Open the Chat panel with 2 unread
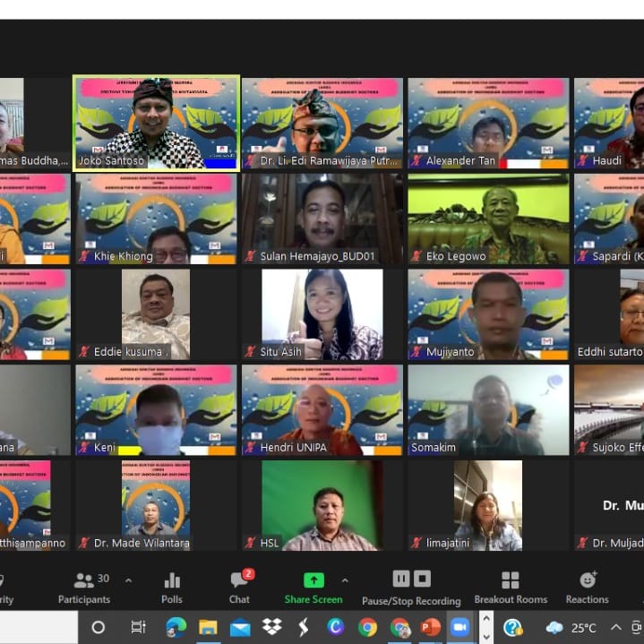644x644 pixels. click(240, 588)
